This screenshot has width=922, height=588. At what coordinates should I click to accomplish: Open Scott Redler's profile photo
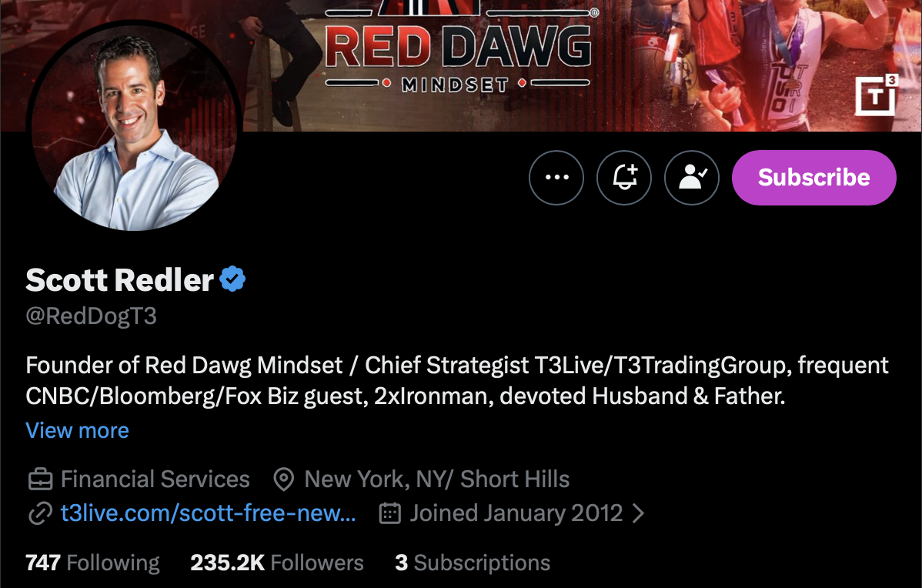[x=134, y=125]
